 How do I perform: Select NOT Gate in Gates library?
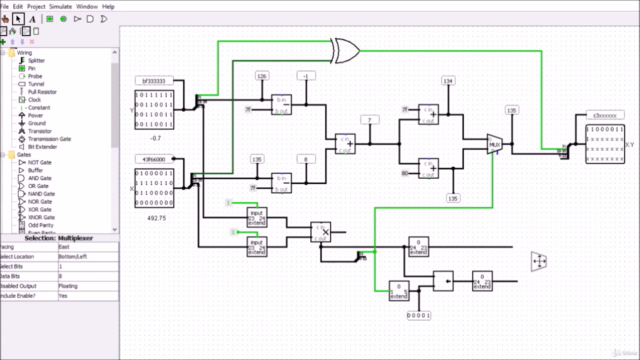(40, 162)
